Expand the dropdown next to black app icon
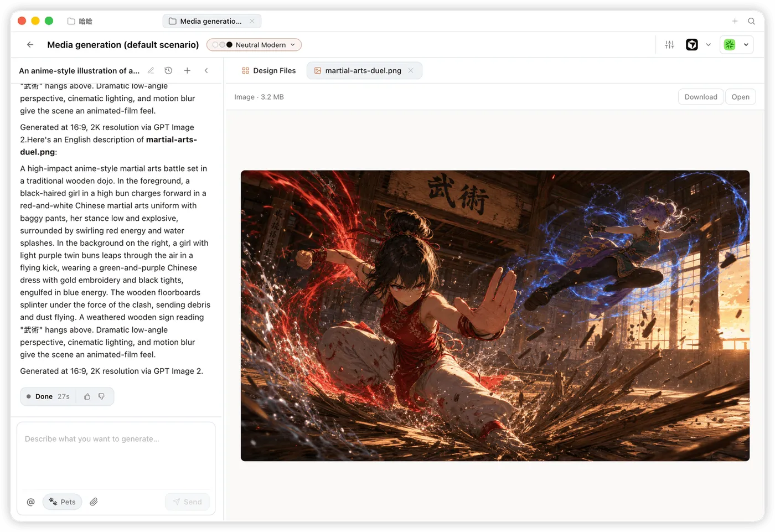The height and width of the screenshot is (532, 775). pos(708,45)
